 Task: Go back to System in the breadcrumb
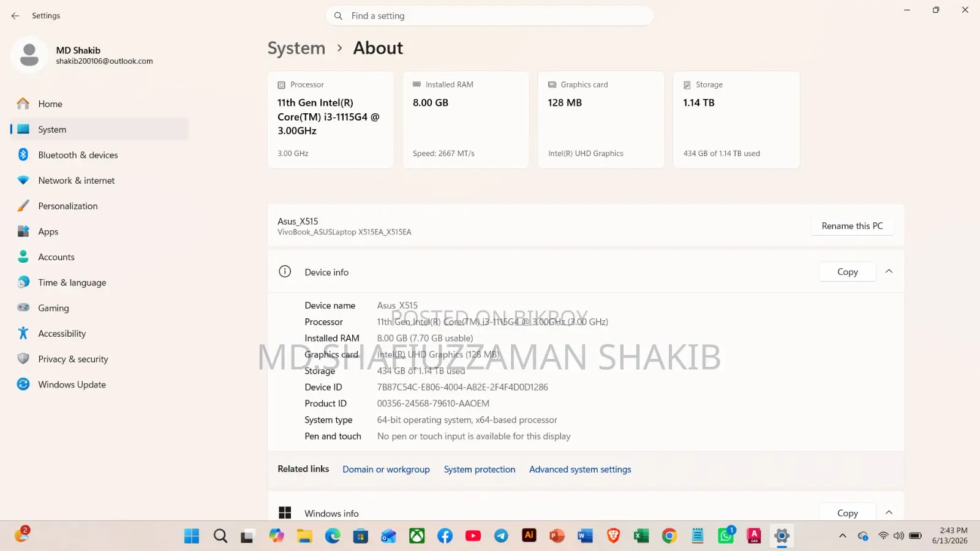(x=296, y=48)
